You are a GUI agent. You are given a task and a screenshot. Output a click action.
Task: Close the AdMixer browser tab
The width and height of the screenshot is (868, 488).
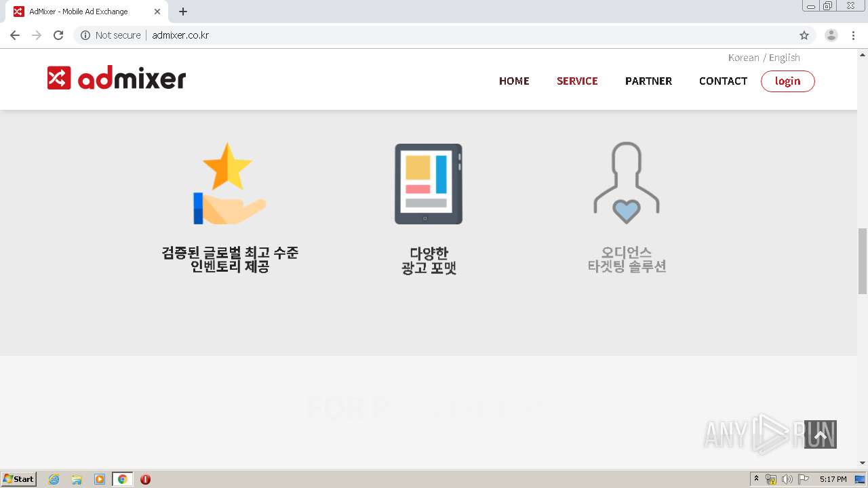tap(157, 12)
